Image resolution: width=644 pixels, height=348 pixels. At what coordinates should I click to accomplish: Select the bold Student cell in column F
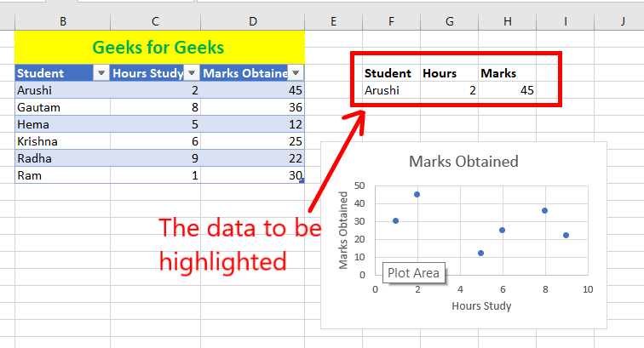[391, 73]
